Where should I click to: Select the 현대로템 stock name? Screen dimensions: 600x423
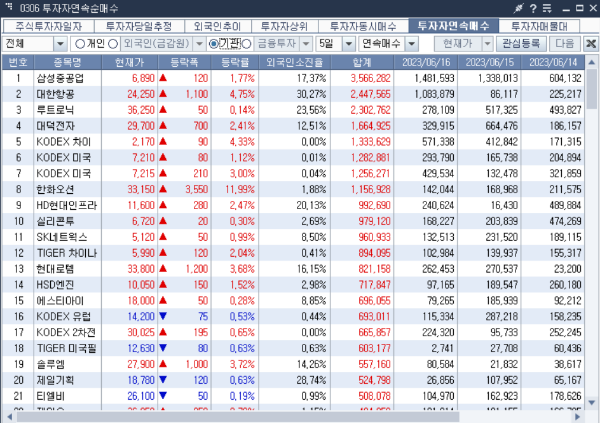click(x=55, y=269)
